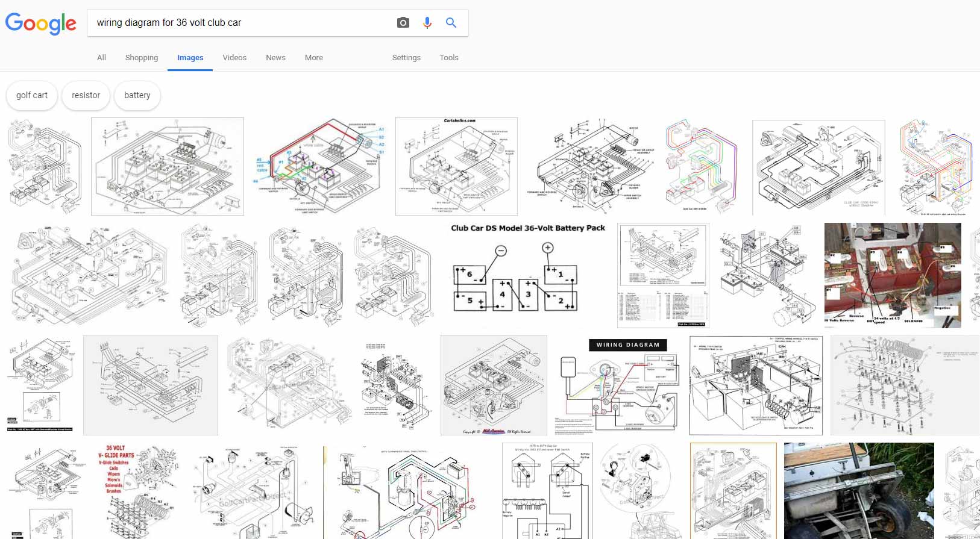Search by image camera icon
This screenshot has width=980, height=539.
pos(403,23)
